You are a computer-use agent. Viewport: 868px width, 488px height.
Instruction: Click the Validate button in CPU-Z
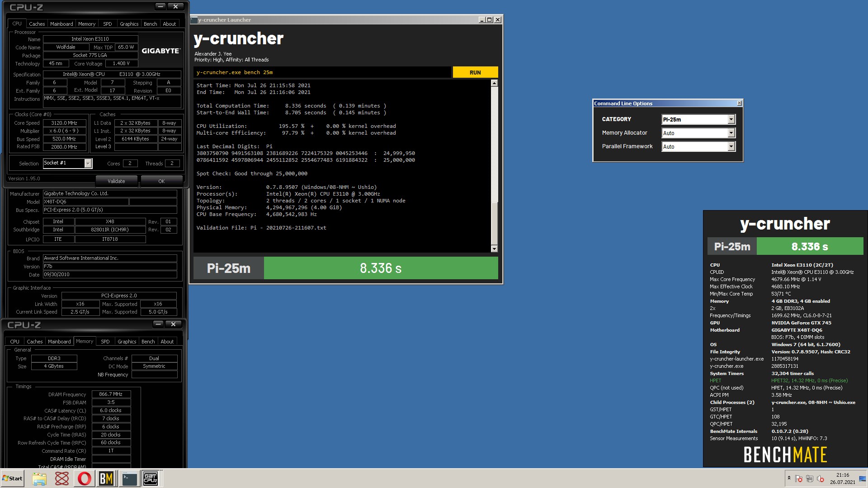click(x=116, y=181)
